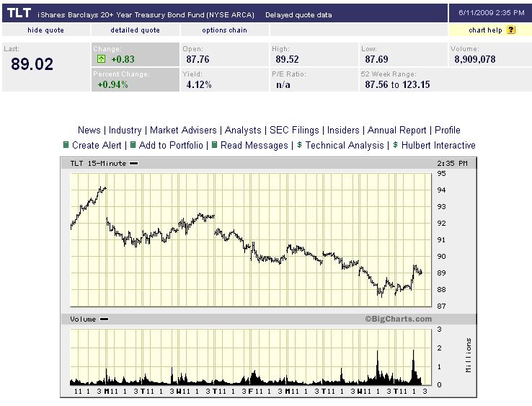Click the Create Alert link text
532x406 pixels.
[97, 145]
